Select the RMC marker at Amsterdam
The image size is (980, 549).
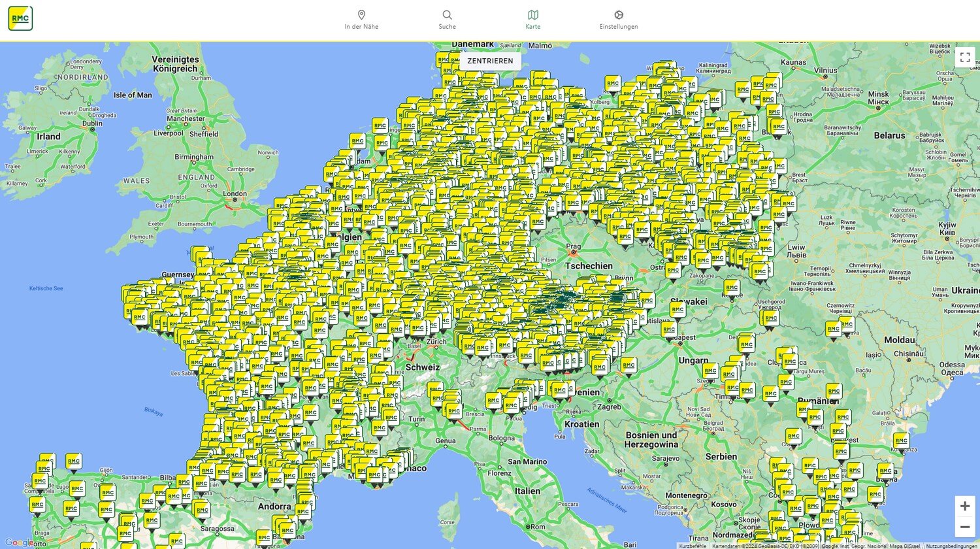click(x=357, y=142)
